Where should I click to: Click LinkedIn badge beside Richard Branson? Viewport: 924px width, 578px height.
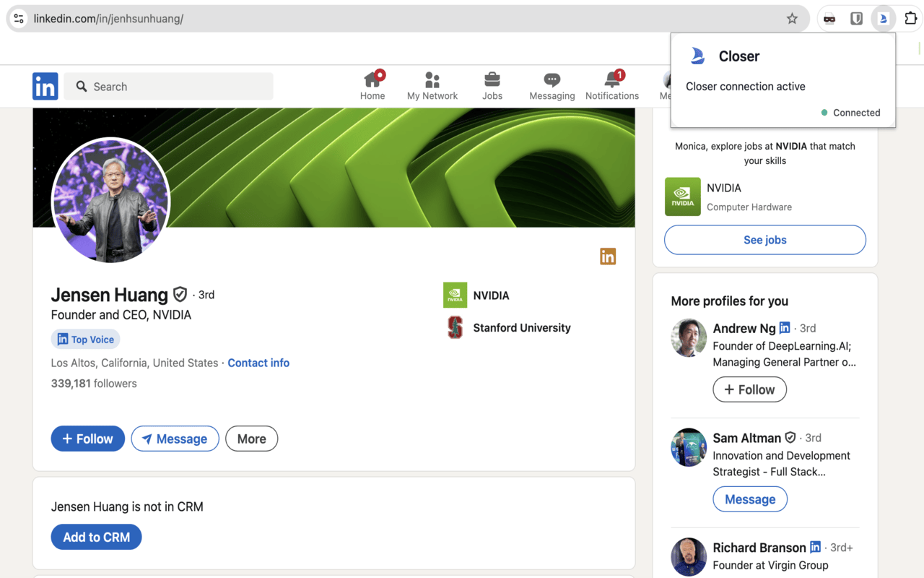pyautogui.click(x=815, y=547)
